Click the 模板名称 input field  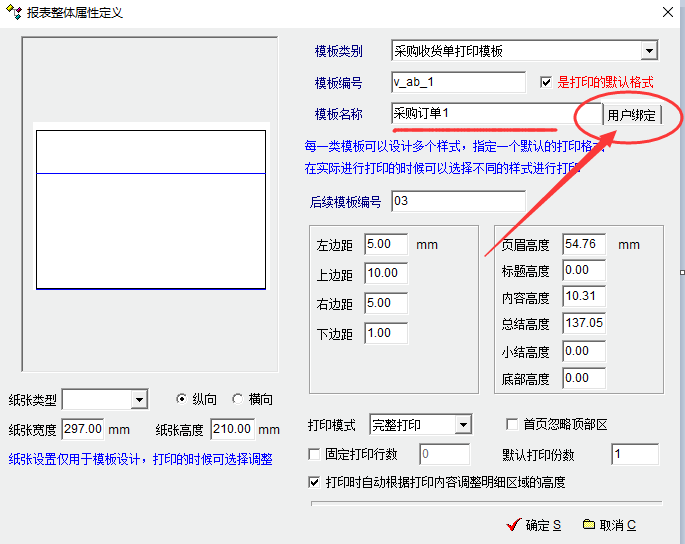click(483, 114)
